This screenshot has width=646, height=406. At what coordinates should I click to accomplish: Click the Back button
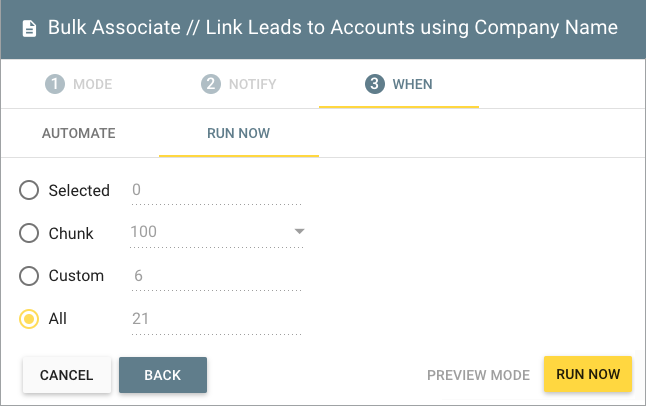coord(163,375)
